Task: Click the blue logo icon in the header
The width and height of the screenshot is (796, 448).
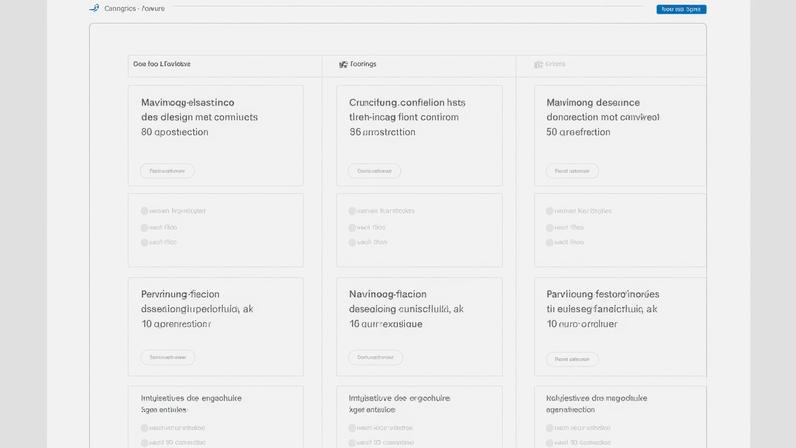Action: point(94,8)
